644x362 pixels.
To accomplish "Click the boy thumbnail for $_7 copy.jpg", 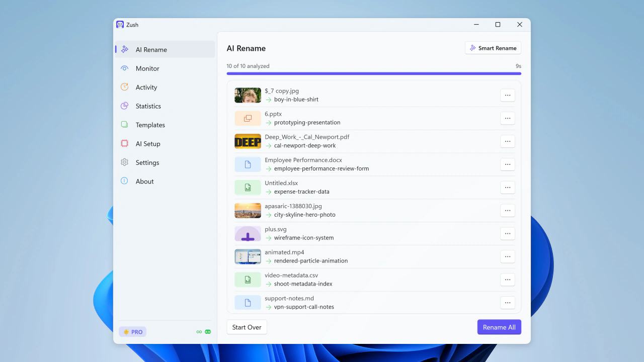I will [248, 95].
